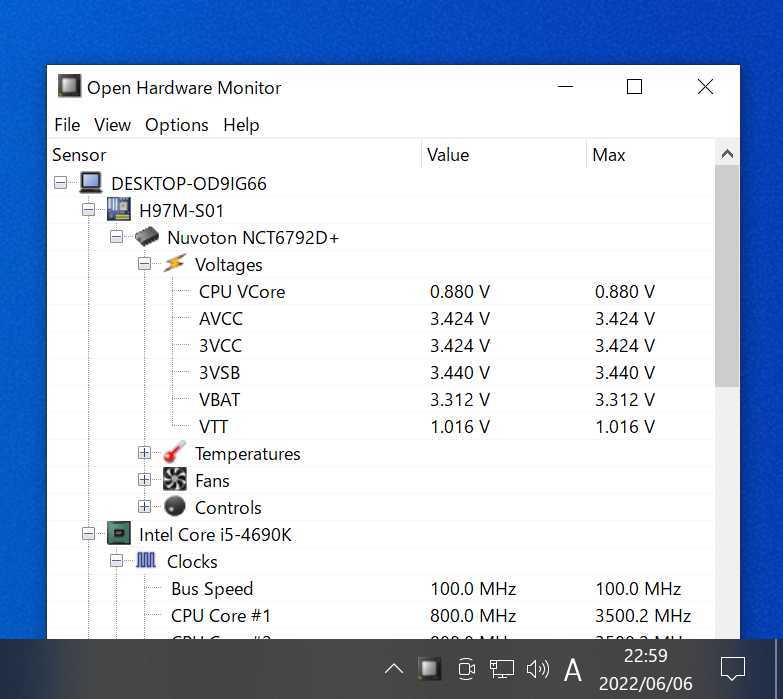
Task: Click the Show desktop strip at taskbar edge
Action: (779, 669)
